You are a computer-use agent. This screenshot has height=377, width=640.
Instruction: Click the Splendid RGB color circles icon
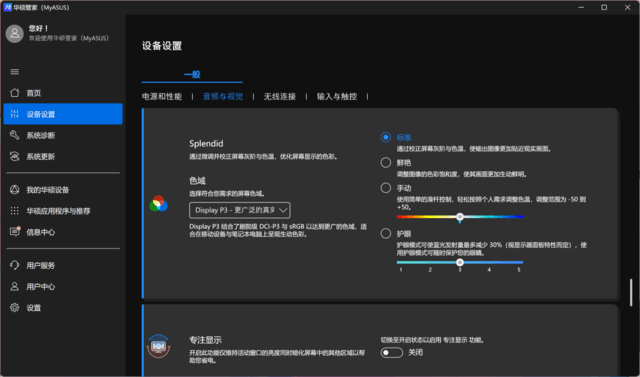158,204
